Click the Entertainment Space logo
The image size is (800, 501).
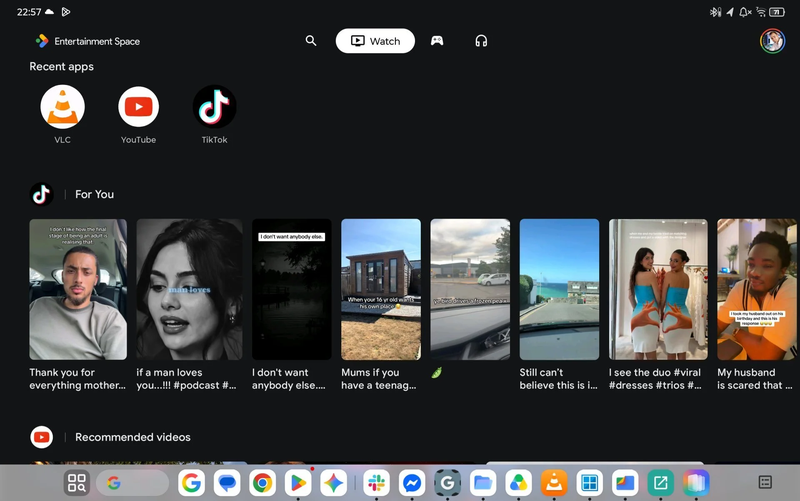(x=88, y=41)
